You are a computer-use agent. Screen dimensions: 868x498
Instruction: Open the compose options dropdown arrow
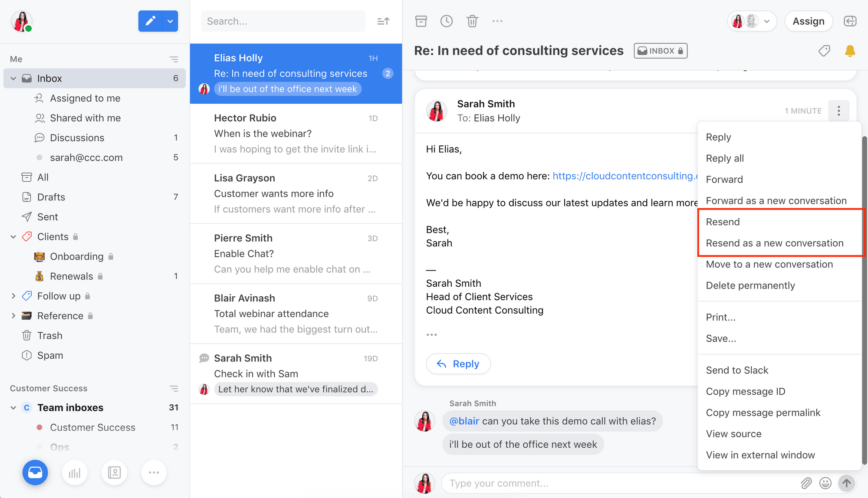[x=170, y=21]
